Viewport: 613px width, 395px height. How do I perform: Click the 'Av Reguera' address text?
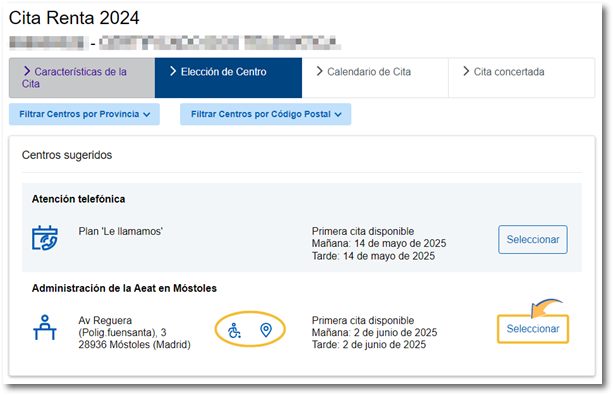pos(105,320)
